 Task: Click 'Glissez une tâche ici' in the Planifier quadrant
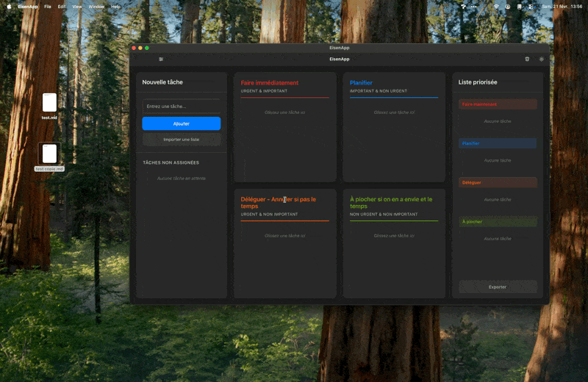tap(394, 112)
